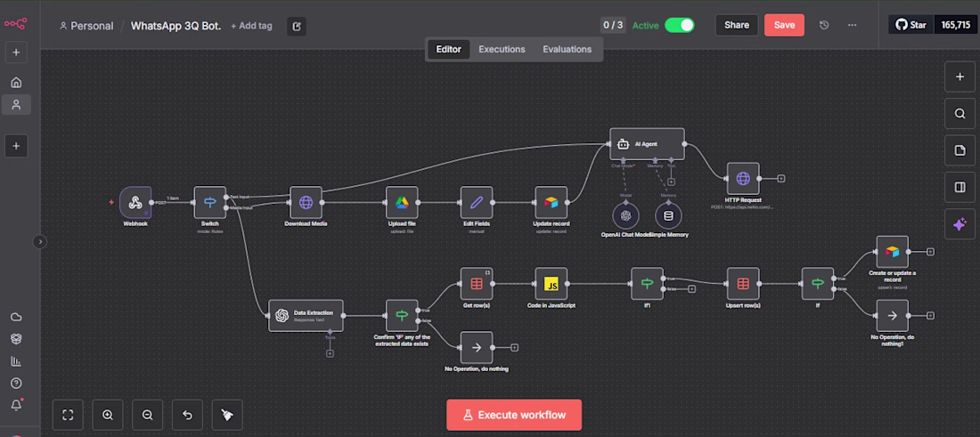
Task: Select the If node near Upsert row(s)
Action: click(818, 283)
